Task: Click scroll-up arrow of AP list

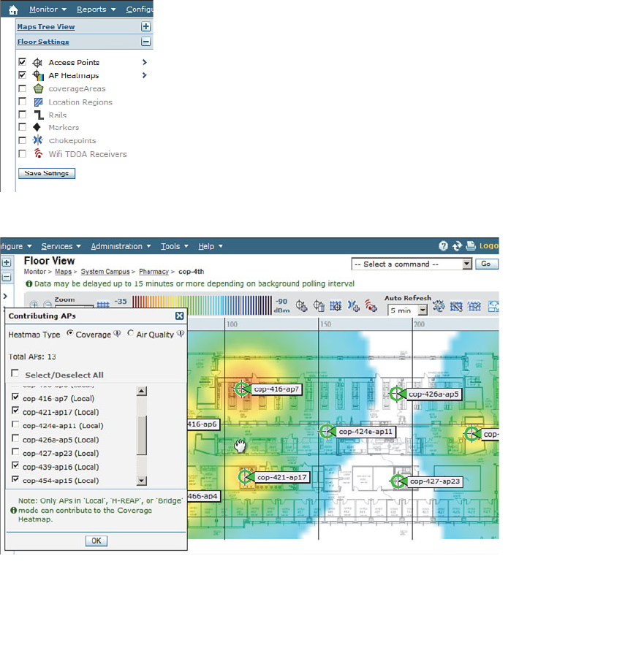Action: pos(142,391)
